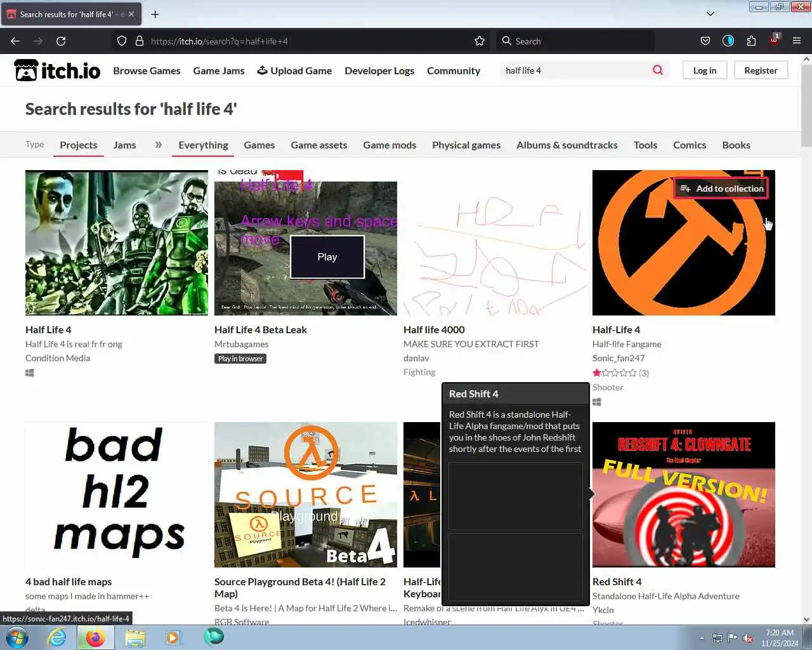Image resolution: width=812 pixels, height=650 pixels.
Task: Open File Explorer folder in taskbar
Action: tap(135, 637)
